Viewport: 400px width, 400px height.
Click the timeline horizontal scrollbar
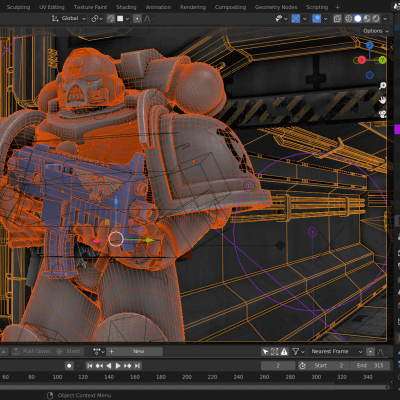coord(194,387)
